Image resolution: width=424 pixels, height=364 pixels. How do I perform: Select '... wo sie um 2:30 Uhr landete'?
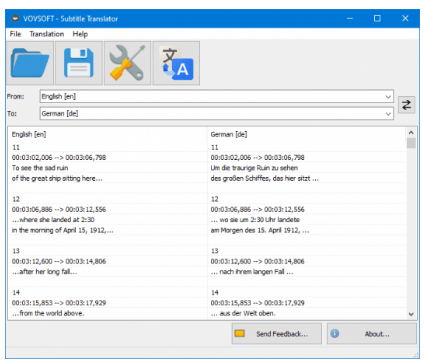255,220
